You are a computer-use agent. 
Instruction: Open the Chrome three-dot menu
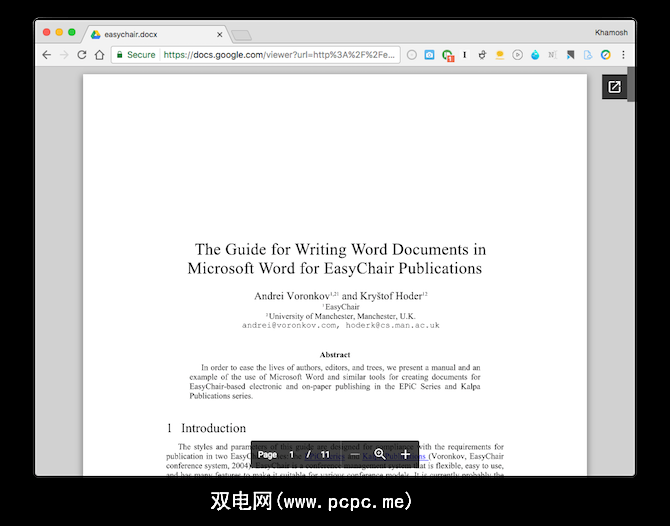623,55
